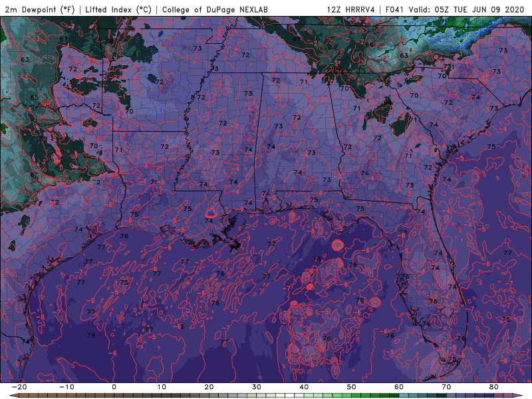Click the 0 tick label on colorbar
The image size is (532, 399).
tap(114, 387)
